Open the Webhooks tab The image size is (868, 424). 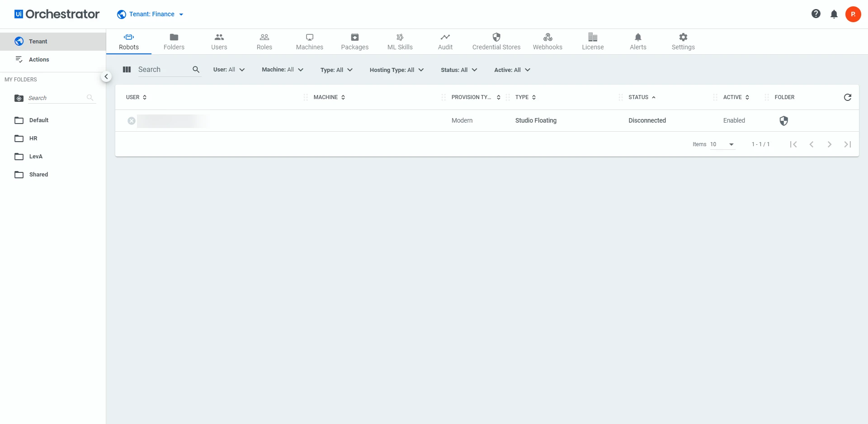point(547,42)
